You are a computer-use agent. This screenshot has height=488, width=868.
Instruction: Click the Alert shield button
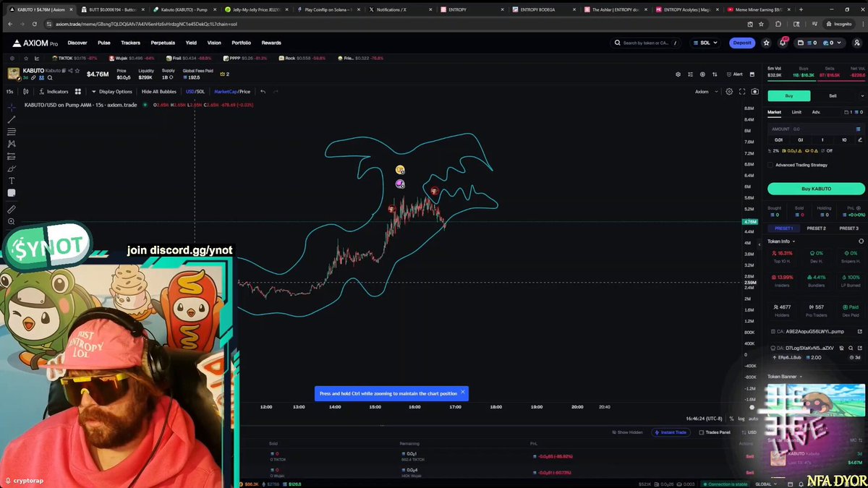pyautogui.click(x=734, y=74)
